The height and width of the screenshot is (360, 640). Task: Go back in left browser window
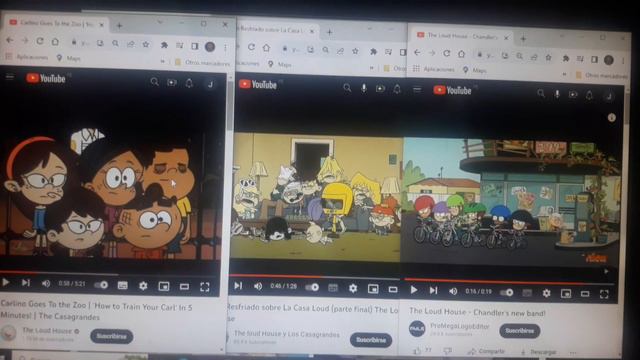click(10, 40)
